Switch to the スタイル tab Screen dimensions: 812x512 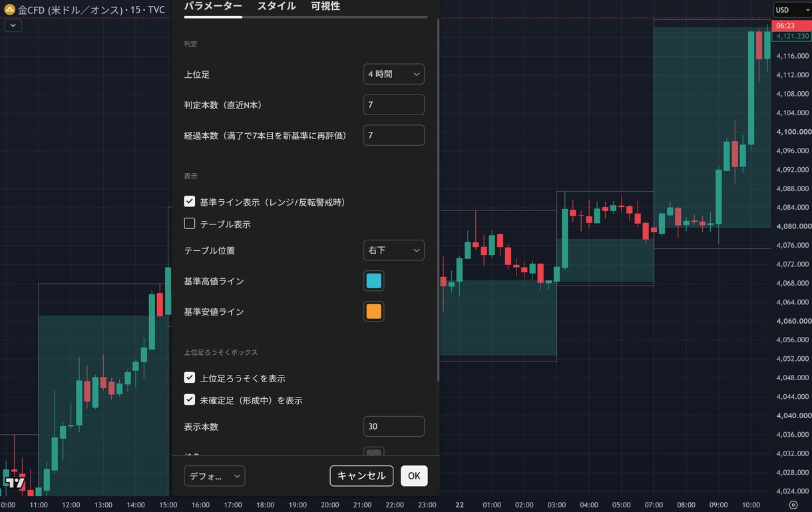(x=276, y=6)
